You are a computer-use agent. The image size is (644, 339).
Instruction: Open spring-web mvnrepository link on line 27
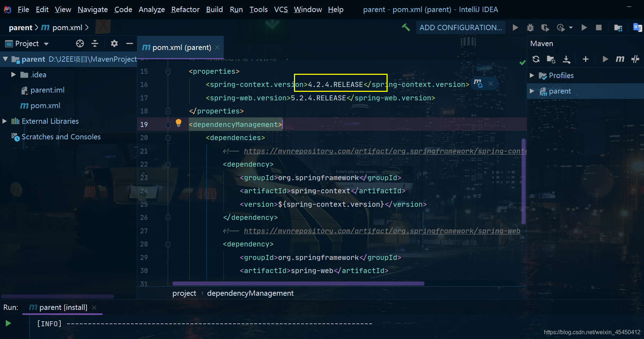(382, 231)
